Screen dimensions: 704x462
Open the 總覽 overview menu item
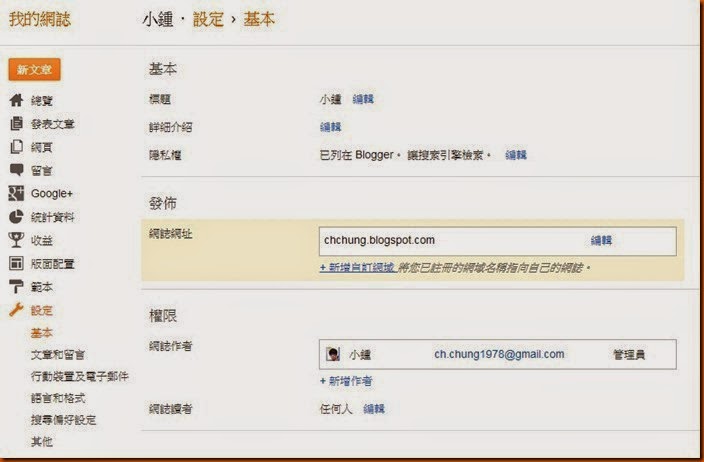[42, 101]
